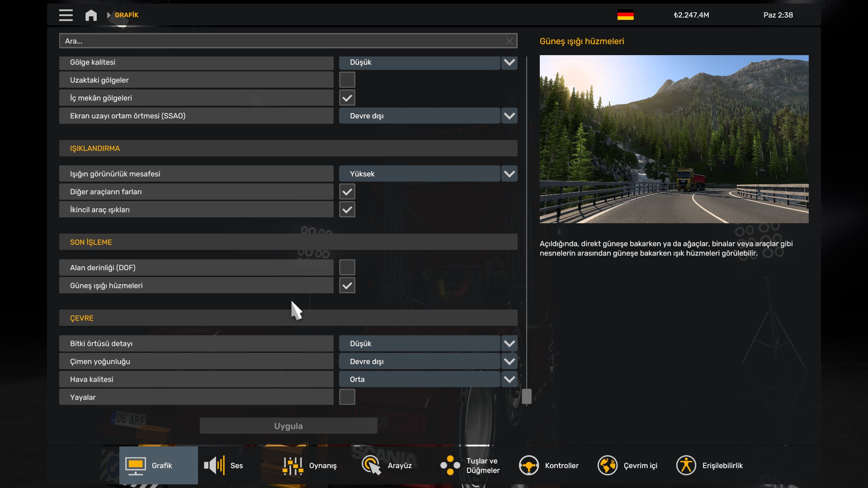Screen dimensions: 868x488
Task: Click the Uygula apply button
Action: (288, 426)
